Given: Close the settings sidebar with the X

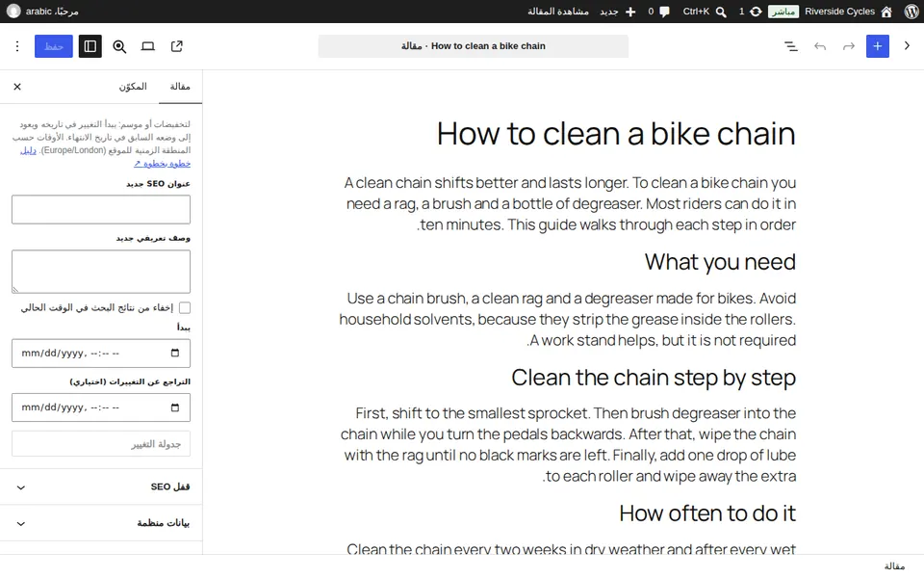Looking at the screenshot, I should (17, 87).
